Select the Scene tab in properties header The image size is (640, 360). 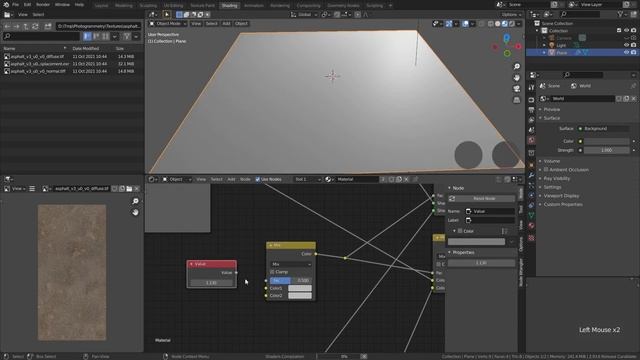click(549, 86)
